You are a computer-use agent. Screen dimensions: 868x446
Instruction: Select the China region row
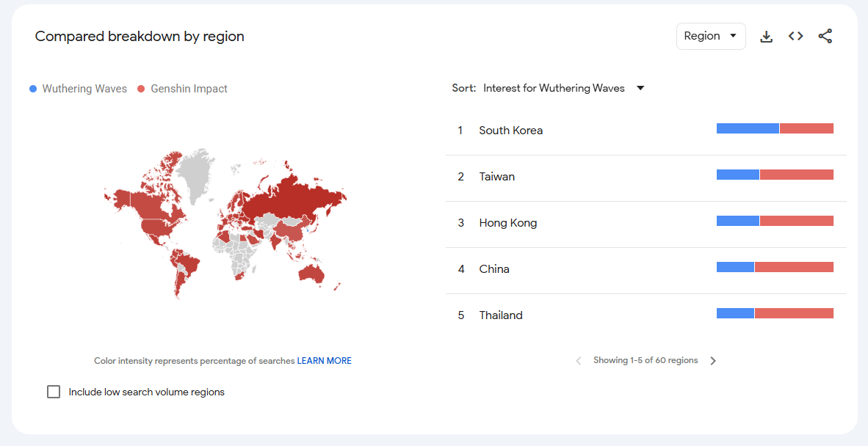point(646,269)
